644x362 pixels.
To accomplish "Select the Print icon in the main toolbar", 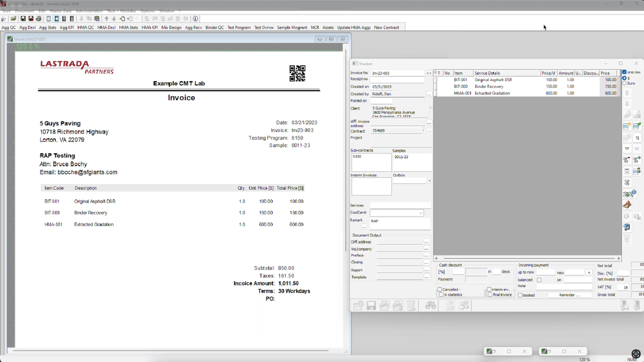I will click(x=38, y=18).
